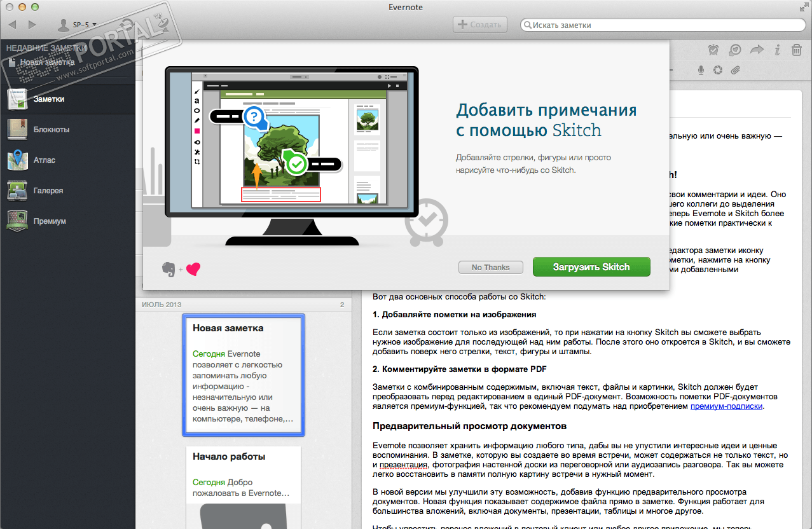
Task: Select the Новая заметка note card
Action: pyautogui.click(x=244, y=375)
